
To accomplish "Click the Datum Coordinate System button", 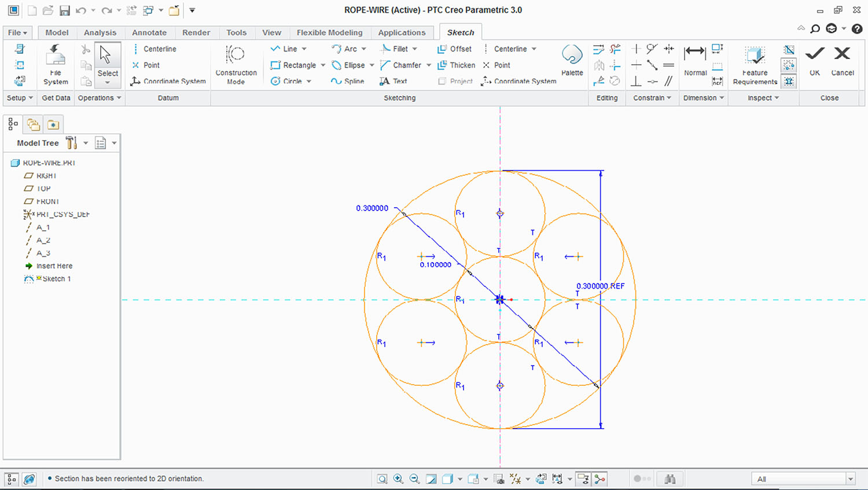I will [x=168, y=81].
